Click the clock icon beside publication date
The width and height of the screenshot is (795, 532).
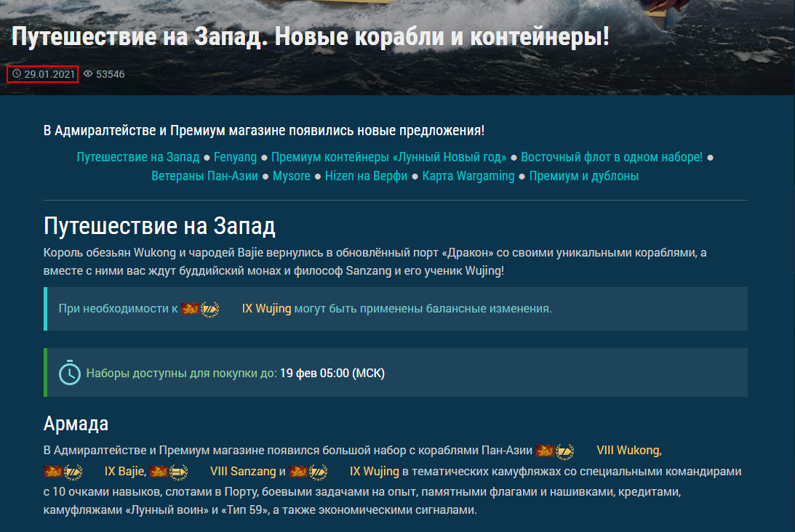point(17,74)
